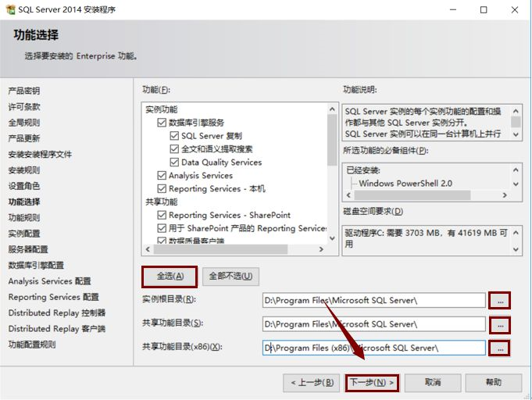This screenshot has width=532, height=400.
Task: Click the 共享功能目录(S) path input field
Action: (x=374, y=324)
